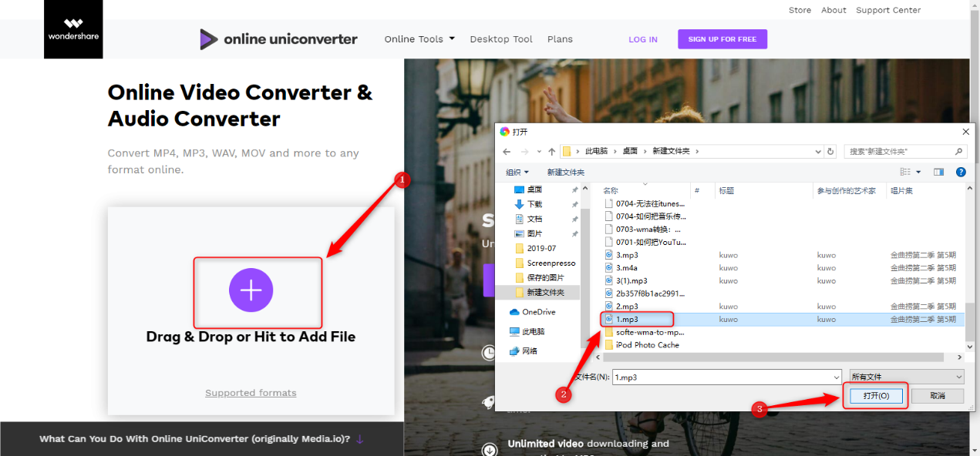Click the view layout icon in dialog
The image size is (980, 456).
tap(905, 172)
